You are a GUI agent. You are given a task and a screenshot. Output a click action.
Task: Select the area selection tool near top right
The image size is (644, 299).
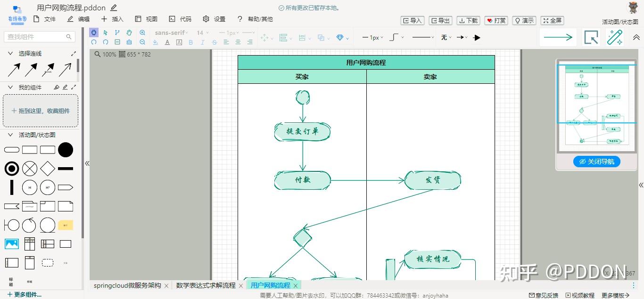[x=591, y=37]
